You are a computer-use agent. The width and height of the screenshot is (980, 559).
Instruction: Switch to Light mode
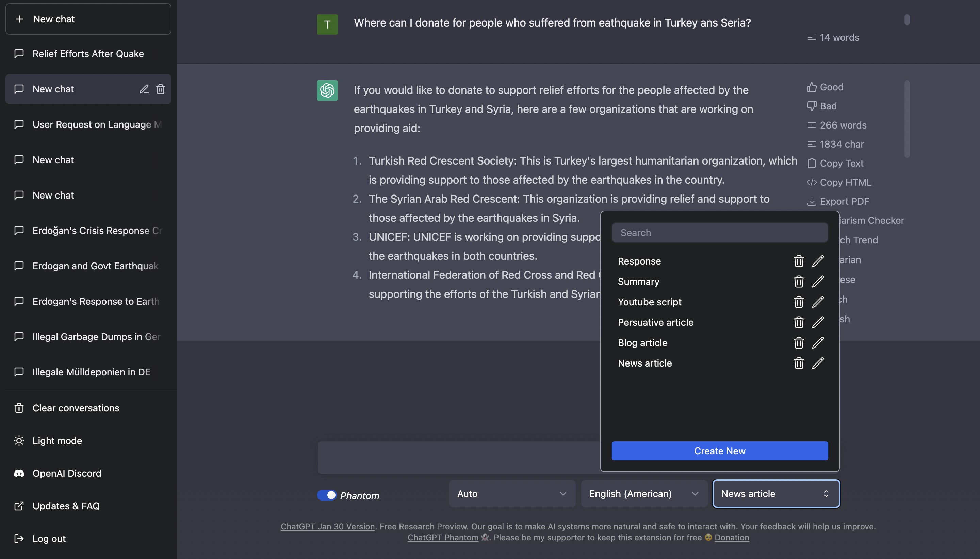tap(88, 440)
